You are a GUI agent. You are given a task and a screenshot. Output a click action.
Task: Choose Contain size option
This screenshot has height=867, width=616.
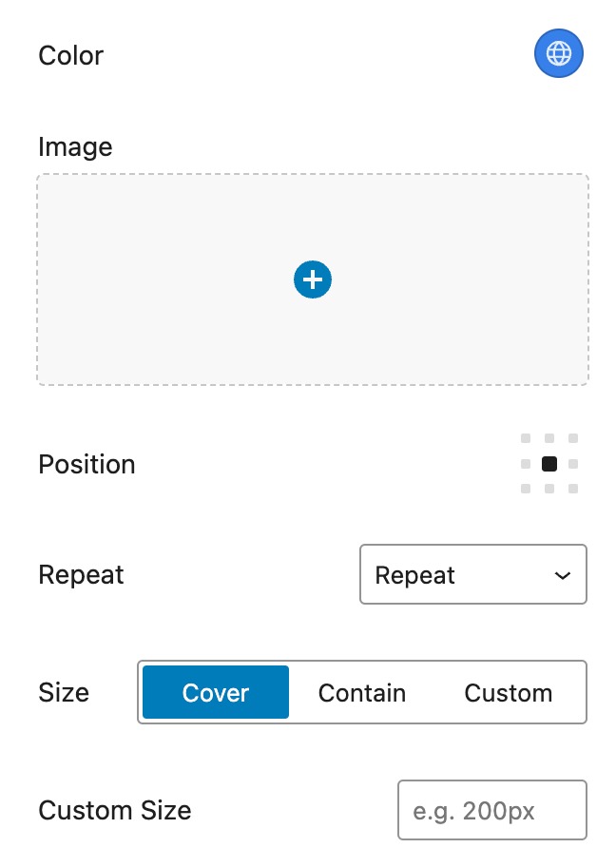(x=362, y=692)
